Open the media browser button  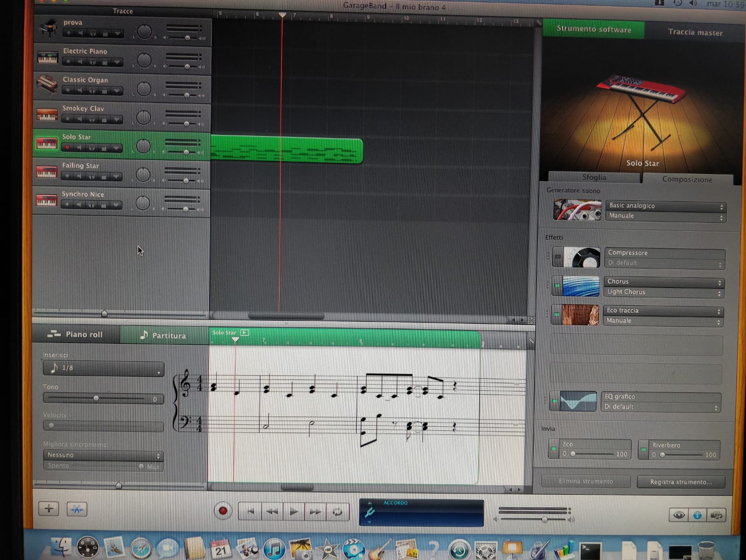[716, 515]
